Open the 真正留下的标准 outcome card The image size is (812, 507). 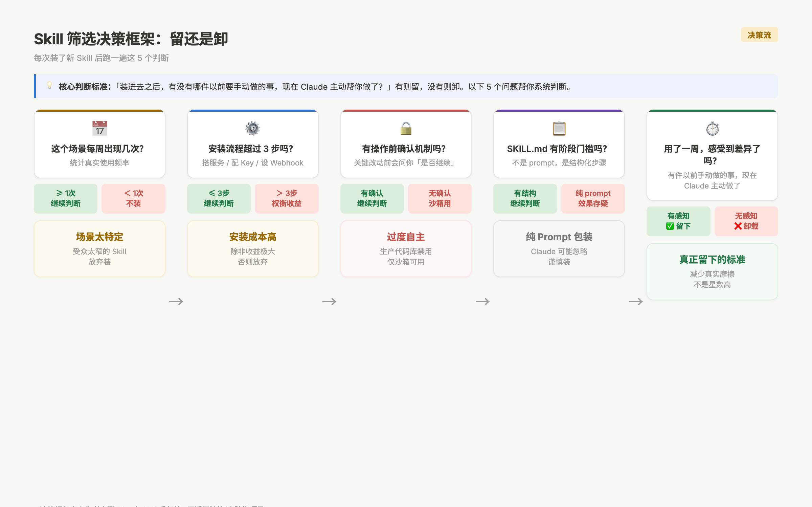coord(712,271)
